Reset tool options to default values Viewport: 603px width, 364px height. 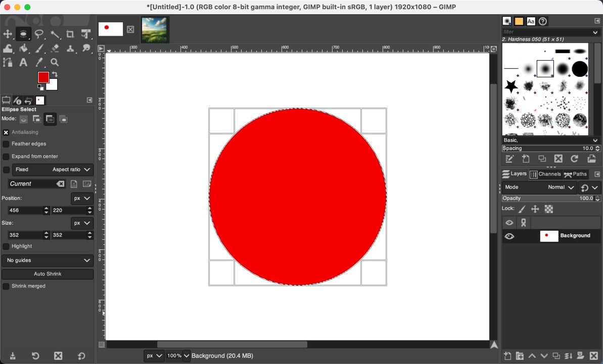(81, 356)
